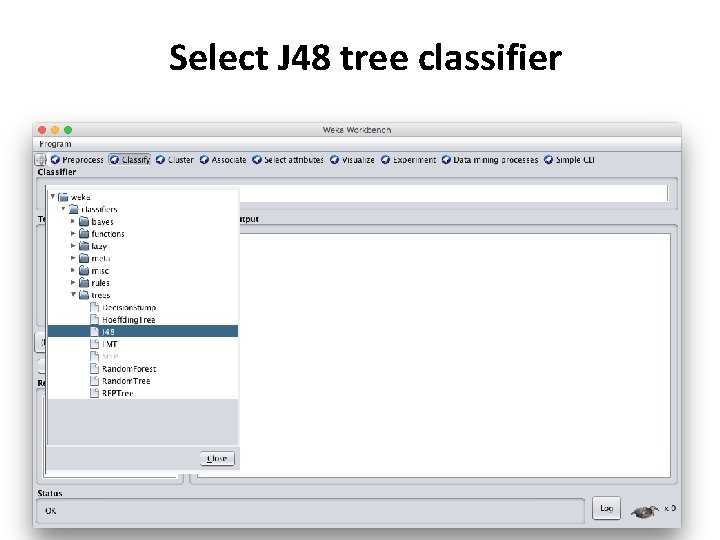Click the trees folder icon

pos(84,295)
